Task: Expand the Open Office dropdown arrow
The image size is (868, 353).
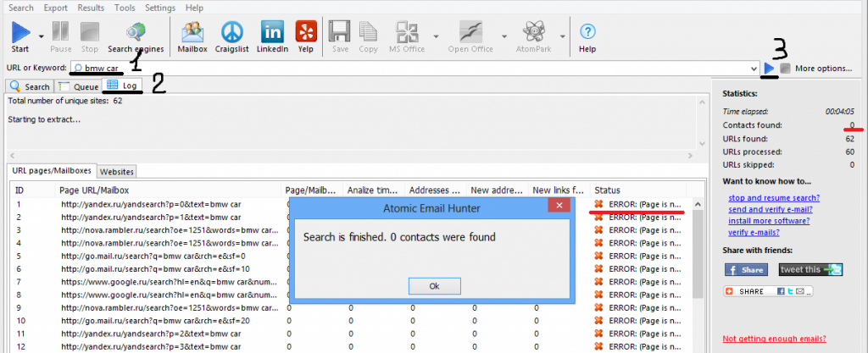Action: pos(504,36)
